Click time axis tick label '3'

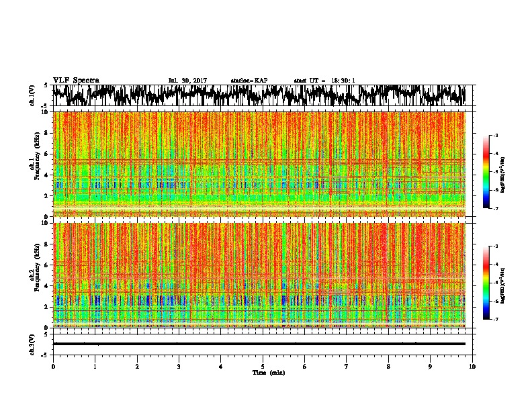pos(179,367)
